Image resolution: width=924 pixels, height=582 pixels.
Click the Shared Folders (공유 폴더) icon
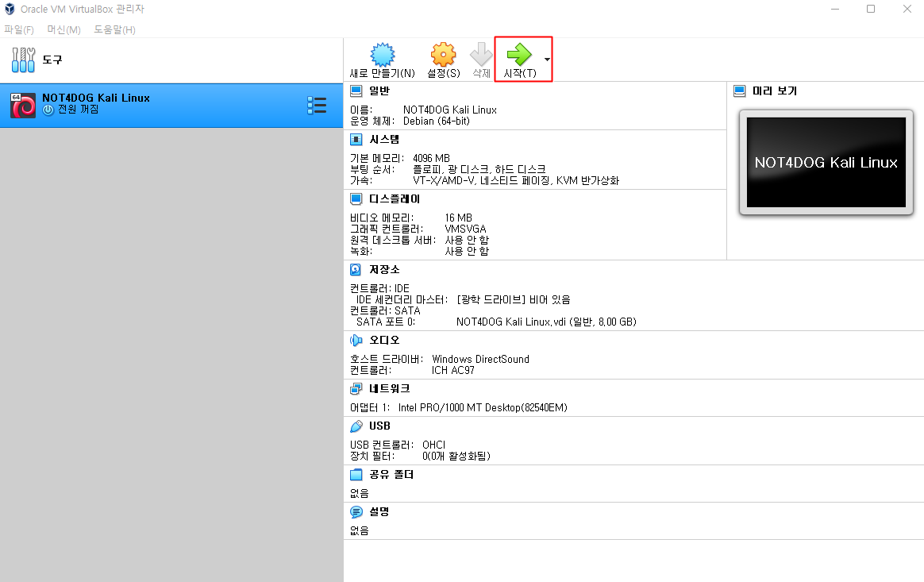pyautogui.click(x=356, y=475)
